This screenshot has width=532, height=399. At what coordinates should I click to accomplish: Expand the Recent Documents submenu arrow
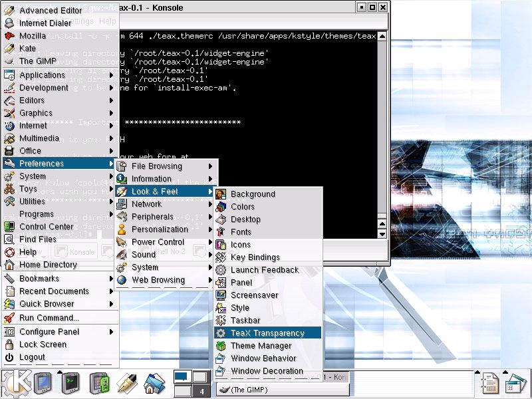click(111, 291)
